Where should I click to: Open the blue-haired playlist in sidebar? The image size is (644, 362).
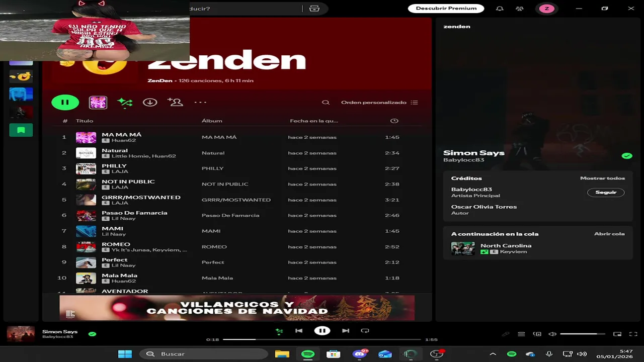tap(21, 94)
